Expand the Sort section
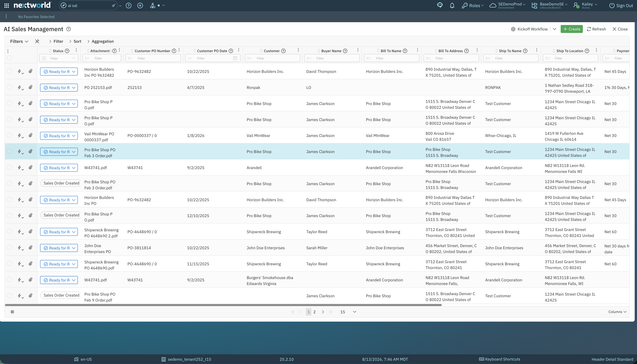Screen dimensions: 637x364 pos(75,41)
